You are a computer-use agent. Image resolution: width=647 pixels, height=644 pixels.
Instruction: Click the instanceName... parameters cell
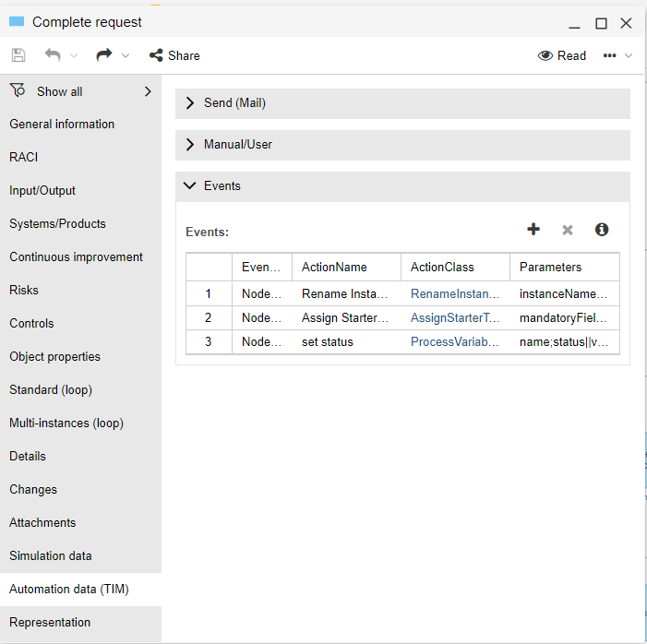click(565, 293)
